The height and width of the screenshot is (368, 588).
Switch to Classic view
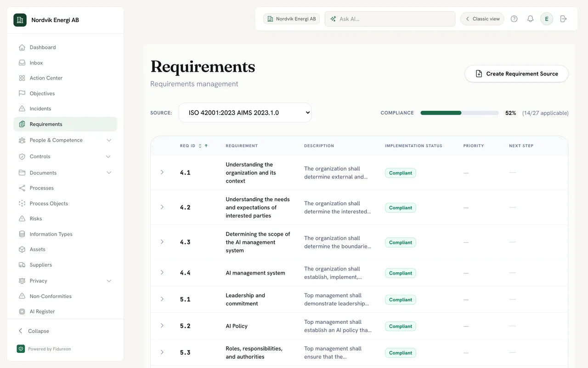[482, 19]
